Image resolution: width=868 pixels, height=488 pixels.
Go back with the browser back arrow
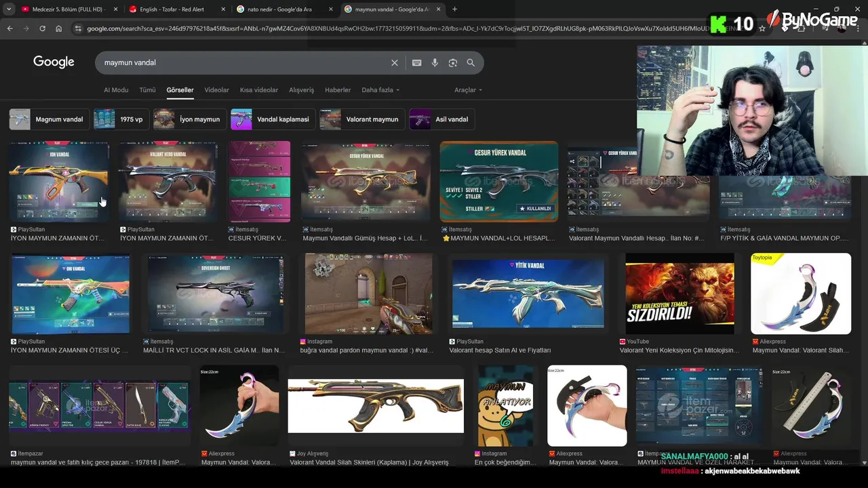click(9, 28)
